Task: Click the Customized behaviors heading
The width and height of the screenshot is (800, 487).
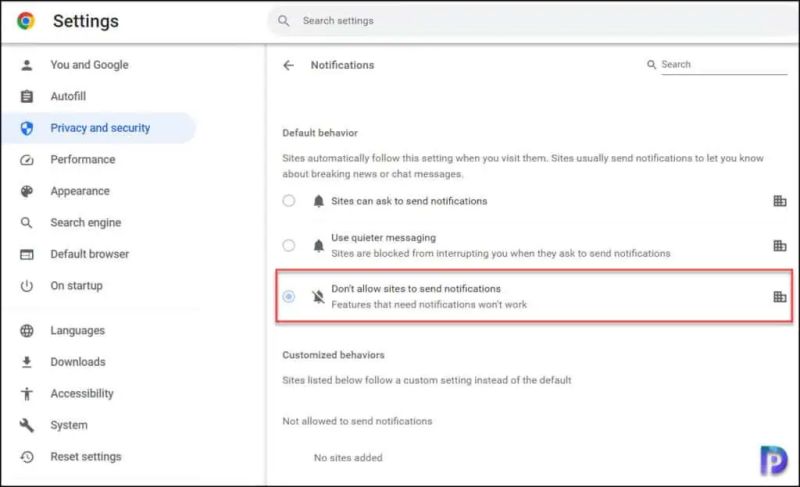Action: pyautogui.click(x=333, y=355)
